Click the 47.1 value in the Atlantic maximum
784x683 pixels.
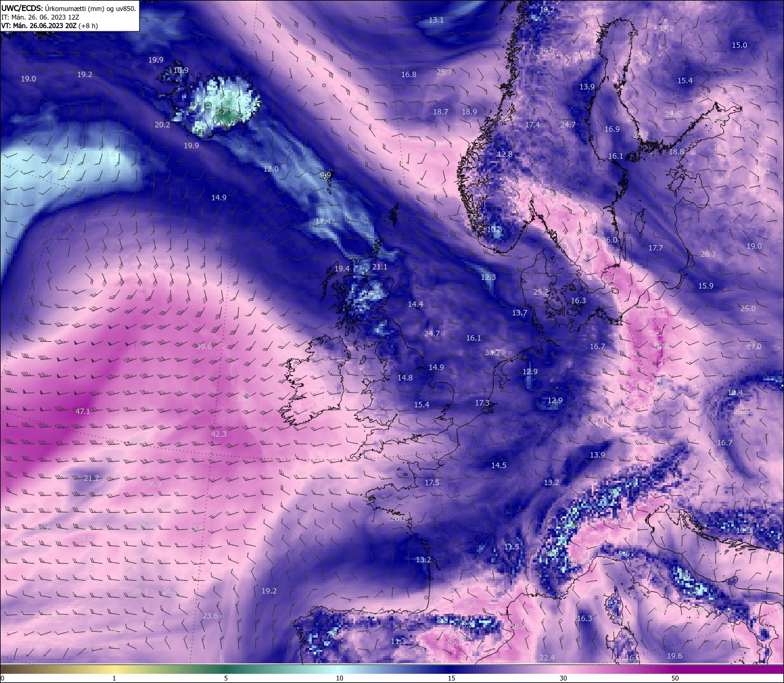coord(83,412)
